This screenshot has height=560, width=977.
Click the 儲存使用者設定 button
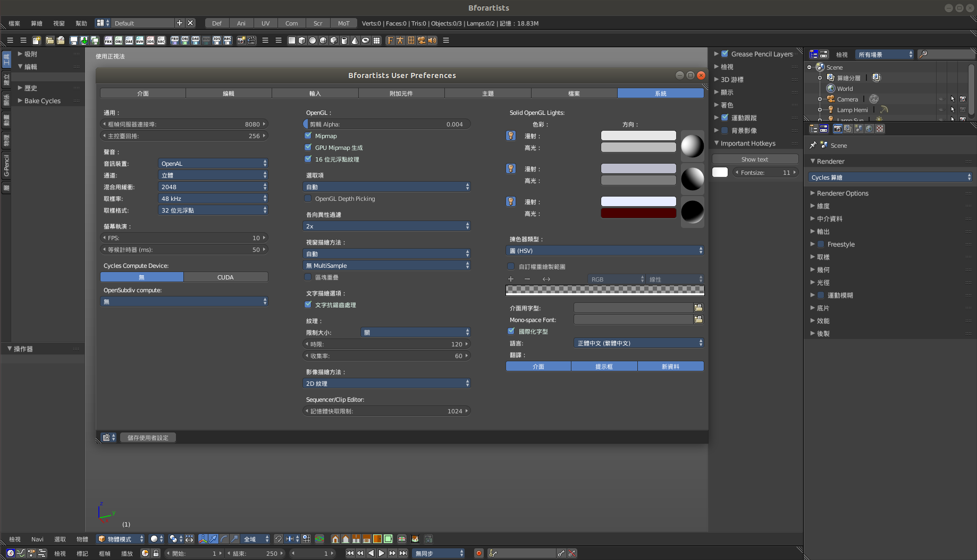tap(148, 437)
